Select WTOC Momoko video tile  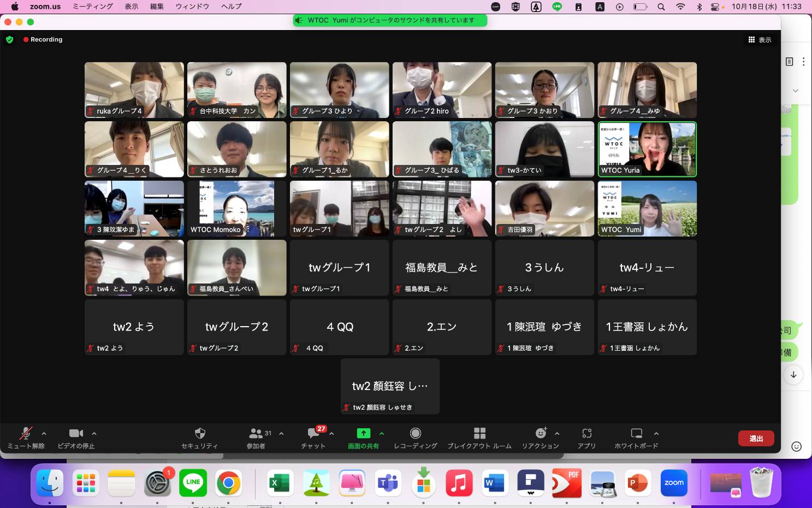pos(236,209)
